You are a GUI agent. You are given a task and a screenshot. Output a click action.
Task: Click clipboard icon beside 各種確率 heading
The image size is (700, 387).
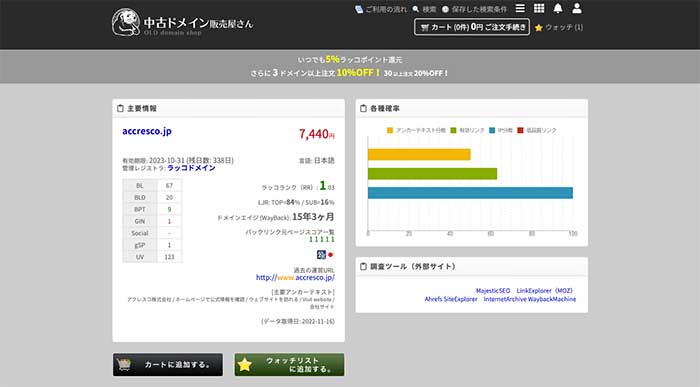point(363,108)
